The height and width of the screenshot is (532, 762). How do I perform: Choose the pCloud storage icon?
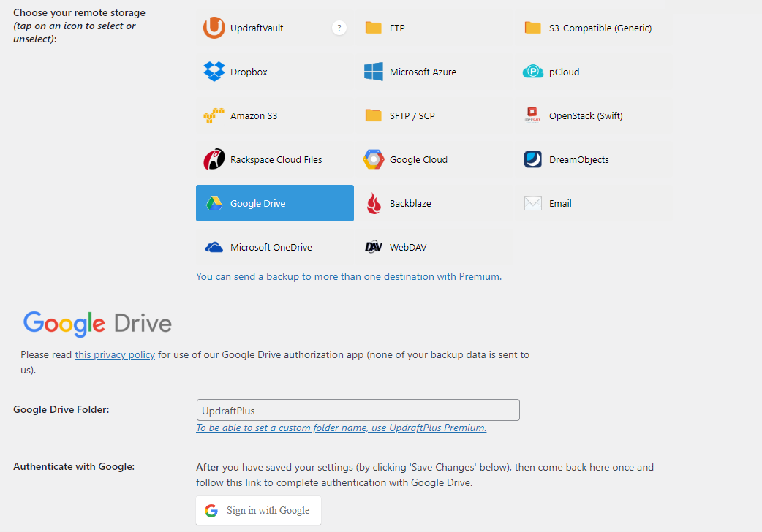tap(533, 72)
